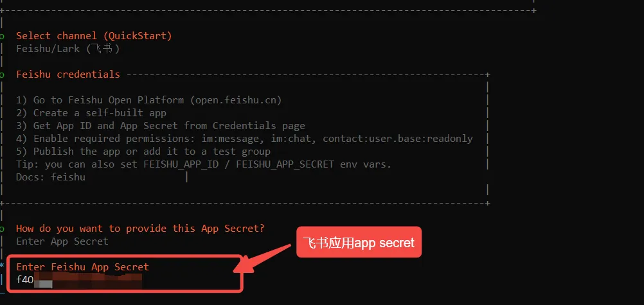Click the How do you want to provide prompt
Viewport: 644px width, 305px height.
(x=141, y=229)
